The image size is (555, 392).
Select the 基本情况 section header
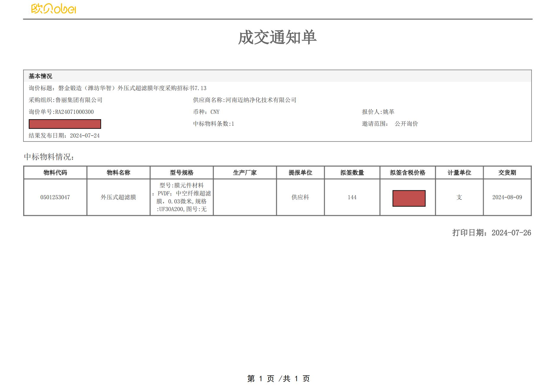pyautogui.click(x=40, y=76)
